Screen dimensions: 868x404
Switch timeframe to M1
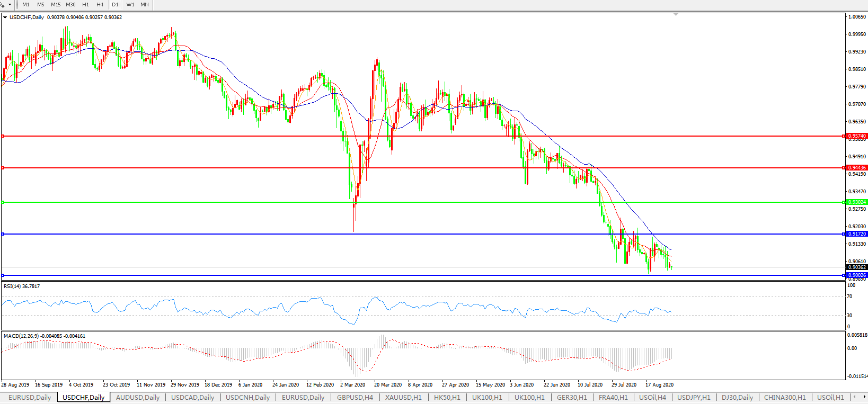26,5
